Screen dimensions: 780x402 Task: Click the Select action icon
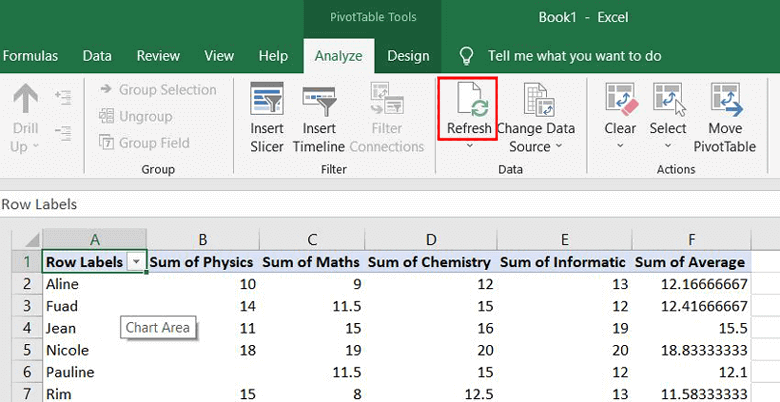[668, 101]
